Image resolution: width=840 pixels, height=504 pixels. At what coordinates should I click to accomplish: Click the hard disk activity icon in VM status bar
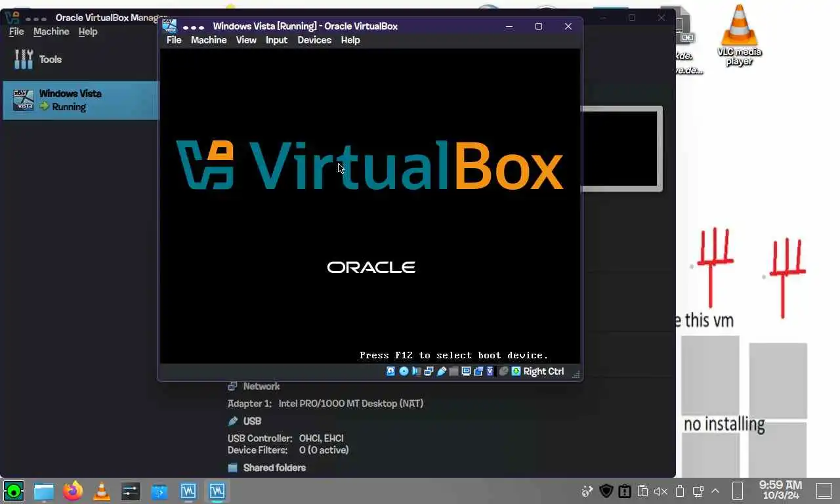[x=390, y=371]
